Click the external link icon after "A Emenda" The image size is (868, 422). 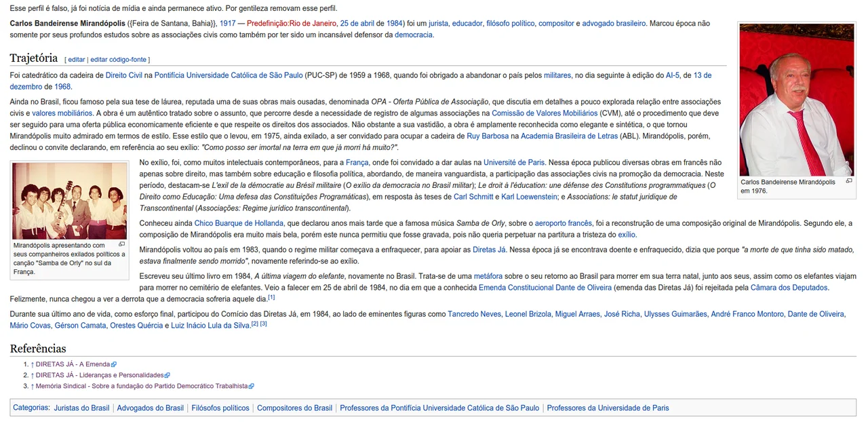click(x=114, y=364)
